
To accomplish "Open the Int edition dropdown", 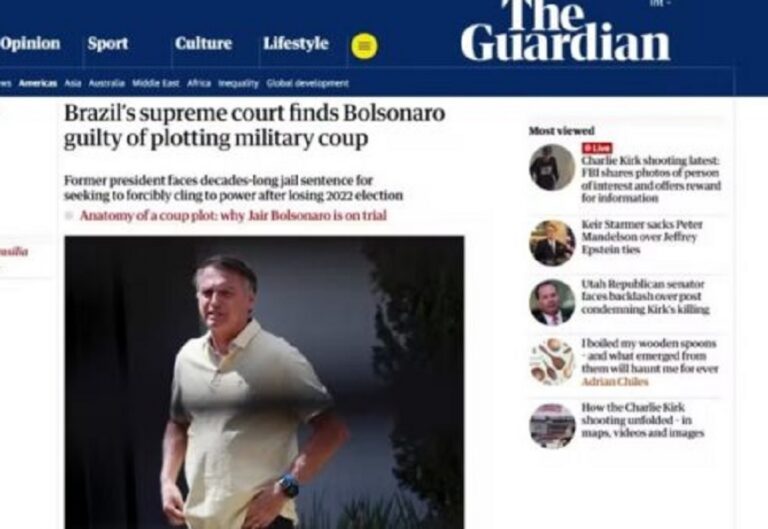I will [659, 3].
